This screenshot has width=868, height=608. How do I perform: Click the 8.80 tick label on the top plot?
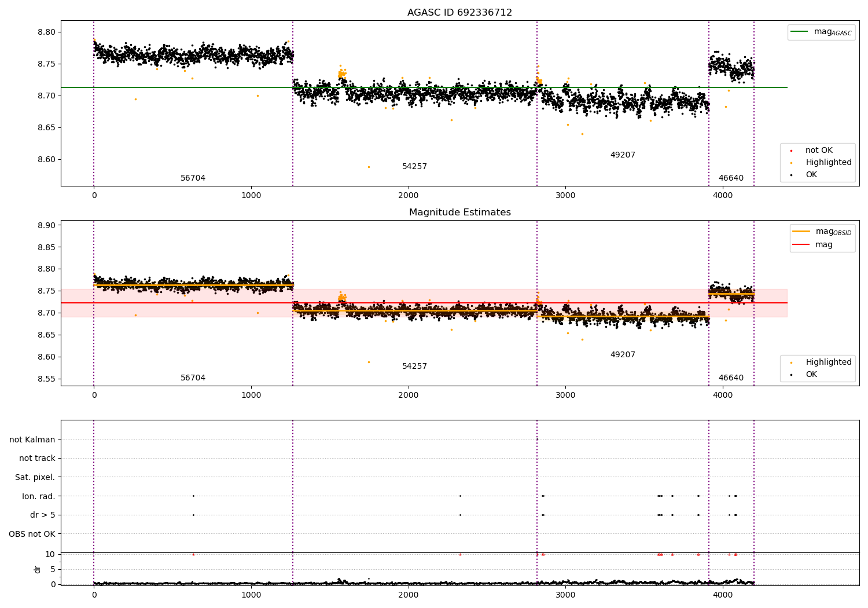[46, 32]
